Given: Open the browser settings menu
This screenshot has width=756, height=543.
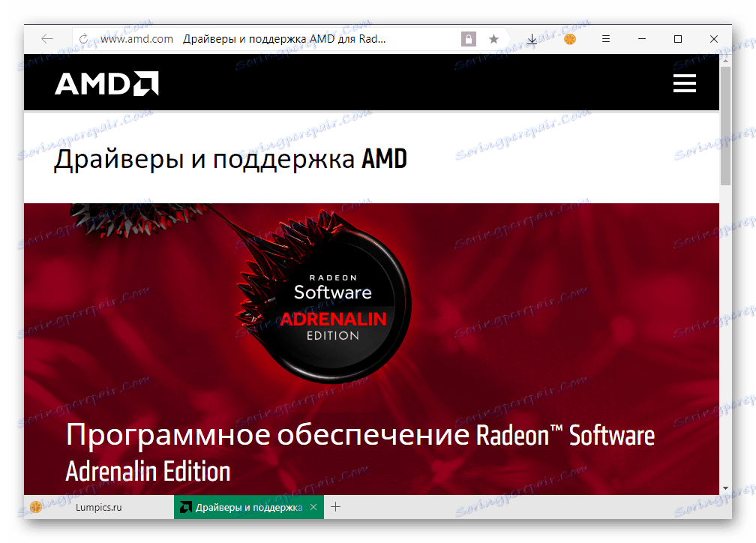Looking at the screenshot, I should pos(606,38).
